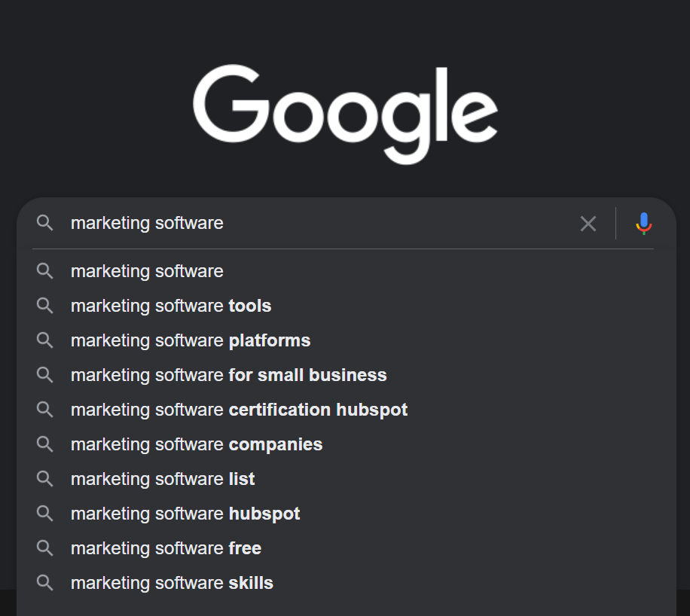Select 'marketing software certification hubspot'

(347, 410)
